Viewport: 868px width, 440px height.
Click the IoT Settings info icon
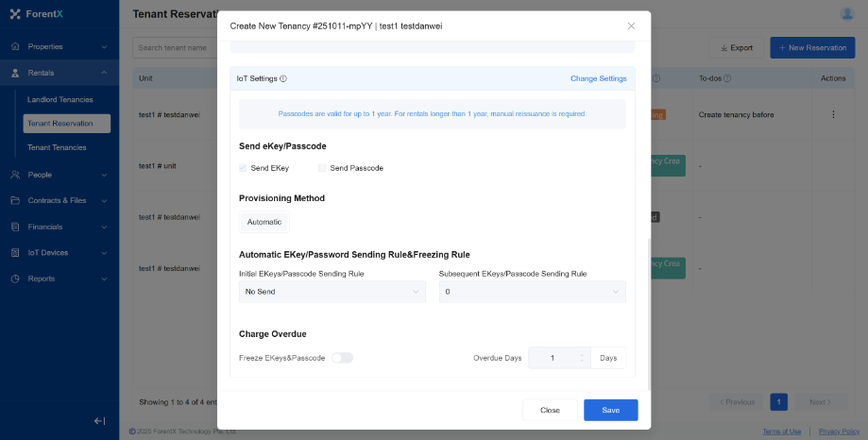[x=283, y=78]
